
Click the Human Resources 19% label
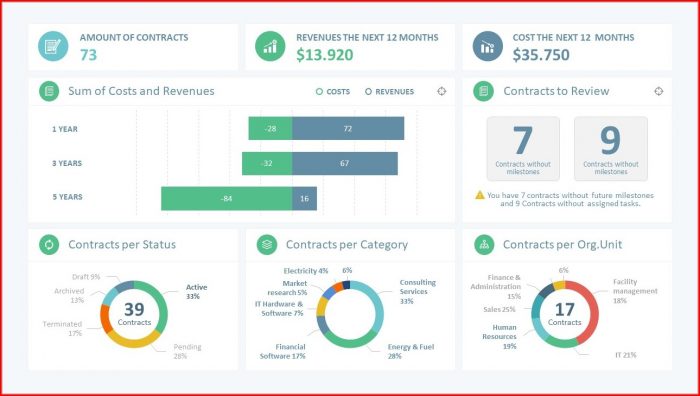[x=499, y=337]
